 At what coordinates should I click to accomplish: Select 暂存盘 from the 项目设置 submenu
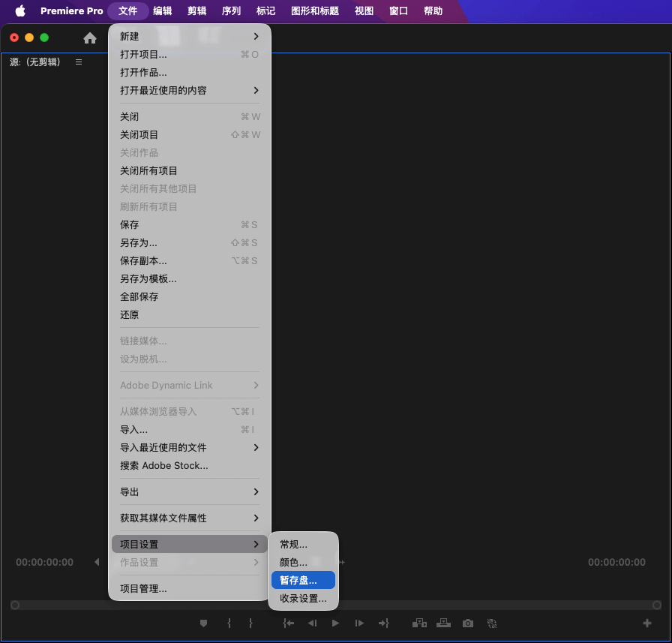click(303, 580)
